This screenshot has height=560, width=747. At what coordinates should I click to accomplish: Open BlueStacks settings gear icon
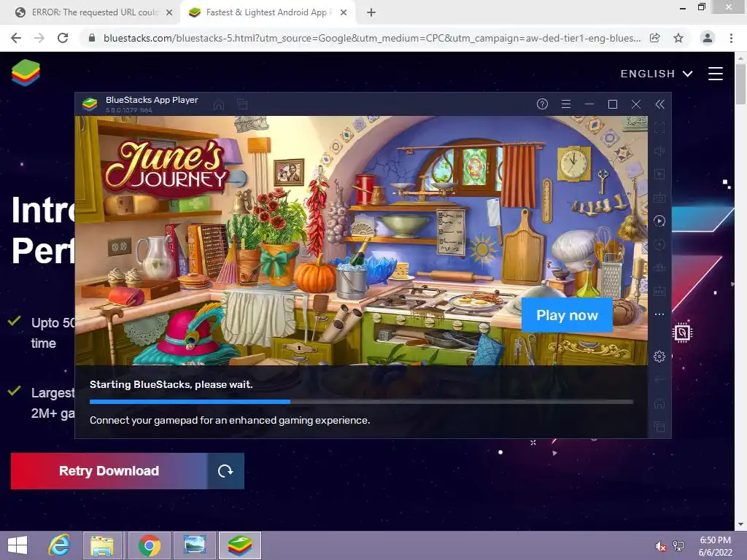pos(659,356)
